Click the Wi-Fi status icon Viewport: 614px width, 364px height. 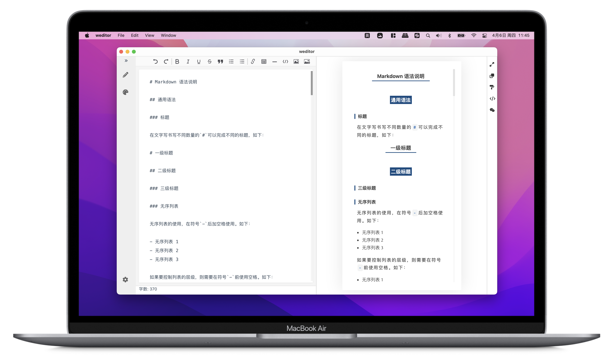click(474, 36)
